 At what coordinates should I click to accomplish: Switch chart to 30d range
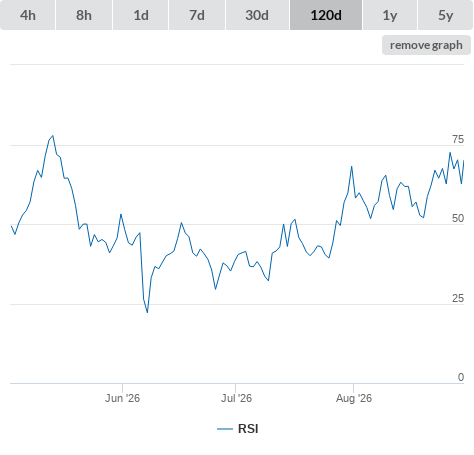coord(257,15)
